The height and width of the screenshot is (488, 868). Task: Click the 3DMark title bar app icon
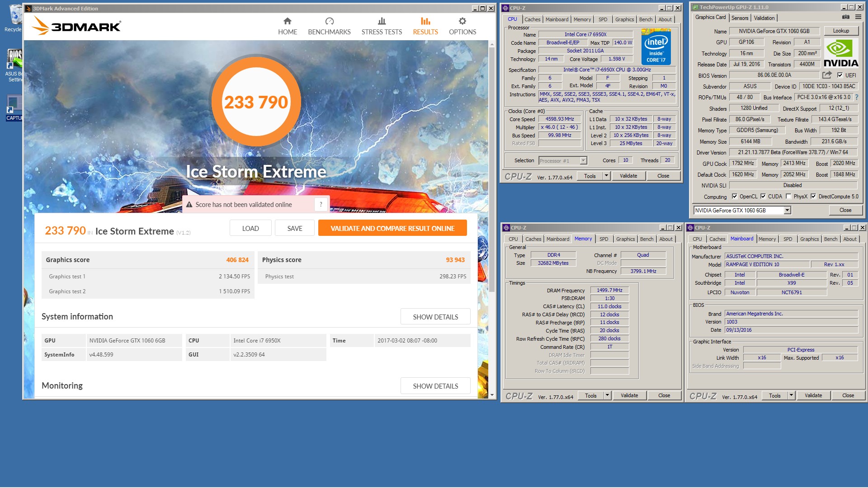click(x=28, y=9)
